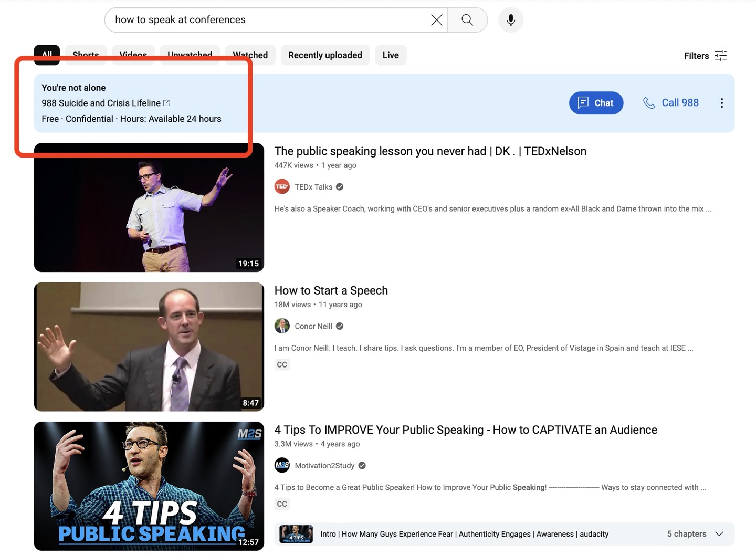Select the Live filter chip
Viewport: 756px width, 555px height.
pyautogui.click(x=390, y=55)
